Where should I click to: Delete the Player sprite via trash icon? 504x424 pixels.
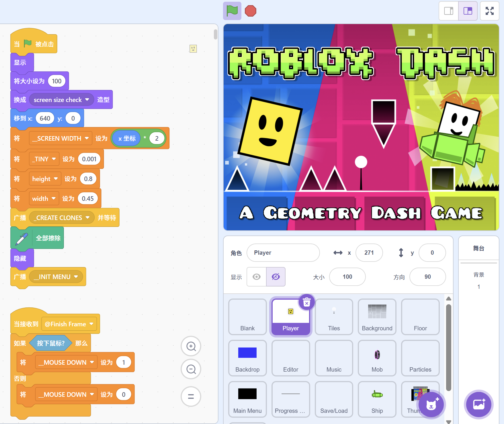[x=307, y=302]
